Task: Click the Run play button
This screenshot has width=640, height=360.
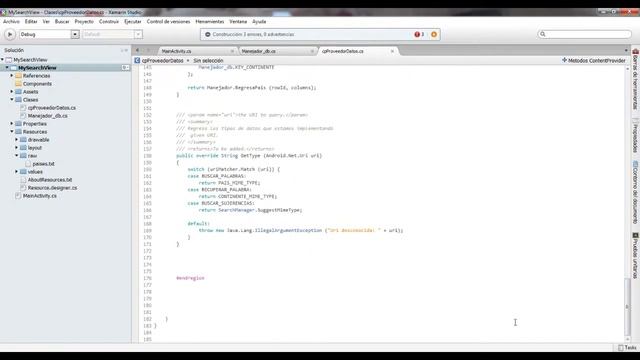Action: click(x=10, y=35)
